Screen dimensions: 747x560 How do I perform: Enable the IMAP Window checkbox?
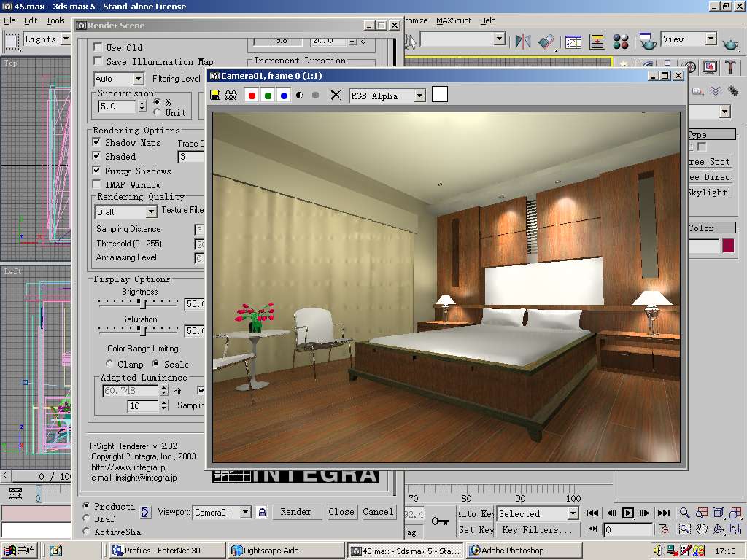tap(97, 185)
